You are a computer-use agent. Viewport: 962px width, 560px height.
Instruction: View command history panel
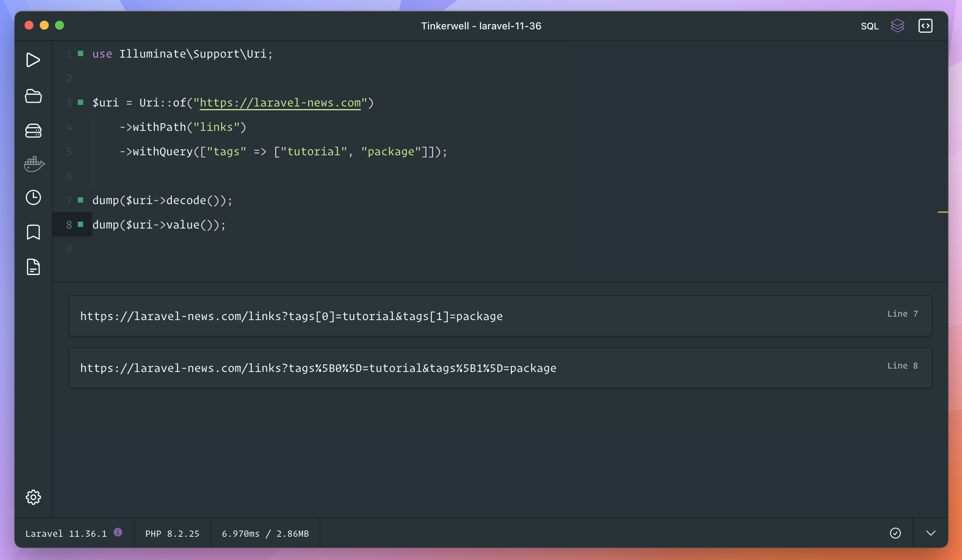(x=33, y=197)
